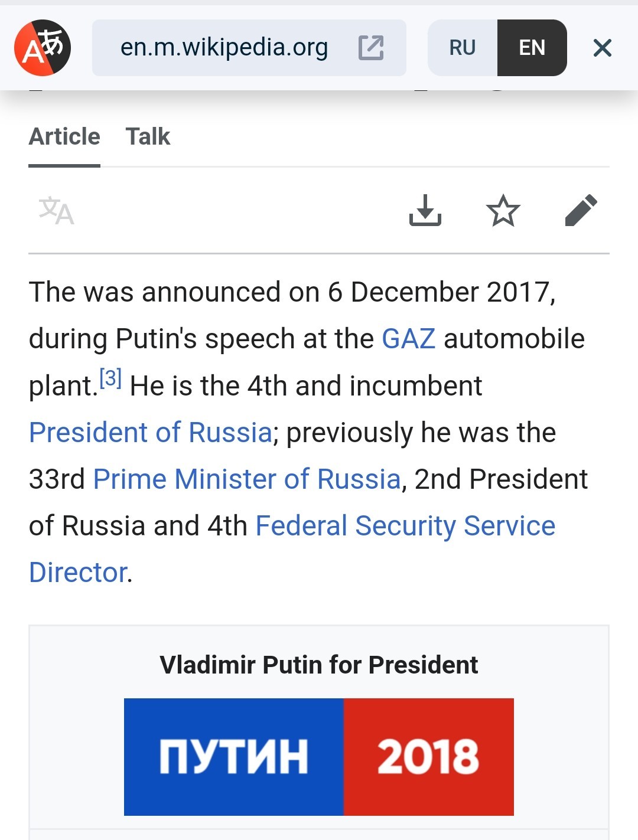Add article to watchlist star icon
638x840 pixels.
503,210
